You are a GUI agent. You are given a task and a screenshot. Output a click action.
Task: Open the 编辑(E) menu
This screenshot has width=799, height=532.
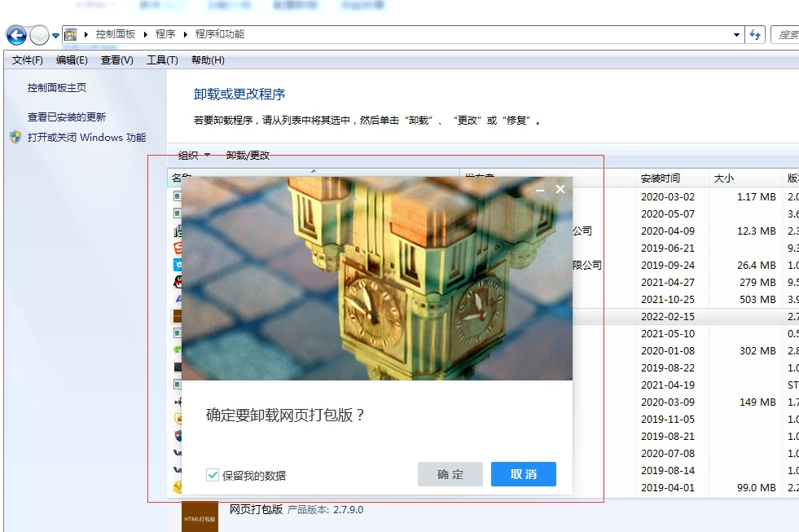[x=72, y=60]
